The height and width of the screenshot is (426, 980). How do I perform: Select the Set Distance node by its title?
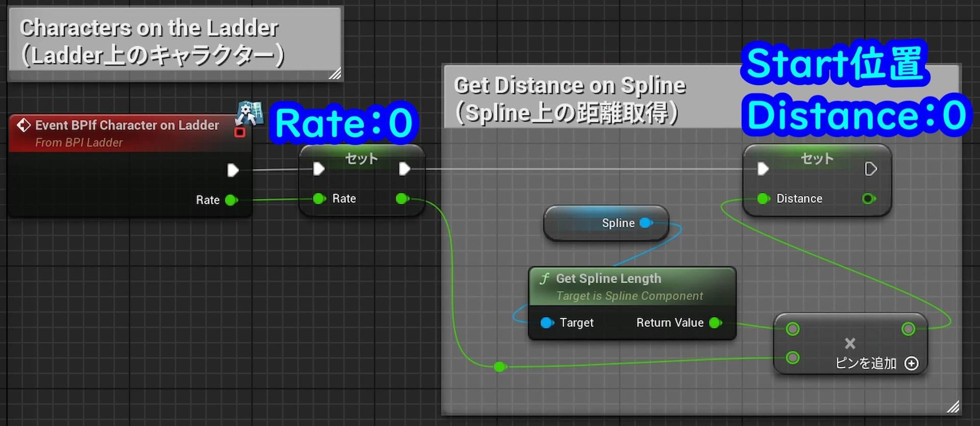[x=817, y=158]
